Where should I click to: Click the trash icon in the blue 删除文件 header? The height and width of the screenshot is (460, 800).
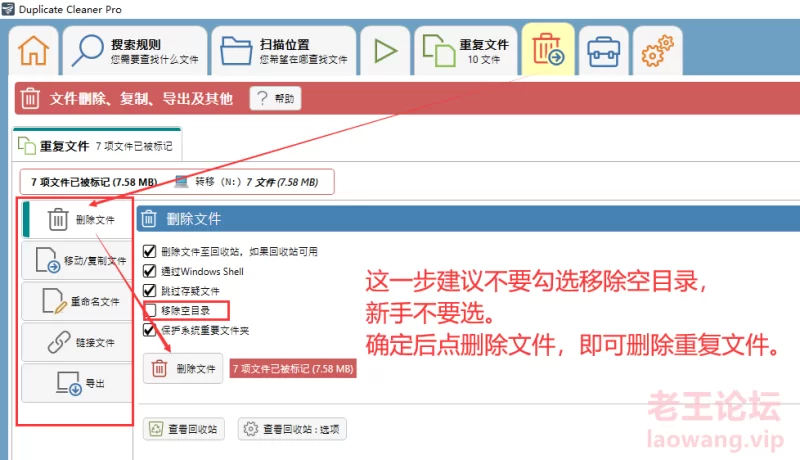pyautogui.click(x=149, y=218)
